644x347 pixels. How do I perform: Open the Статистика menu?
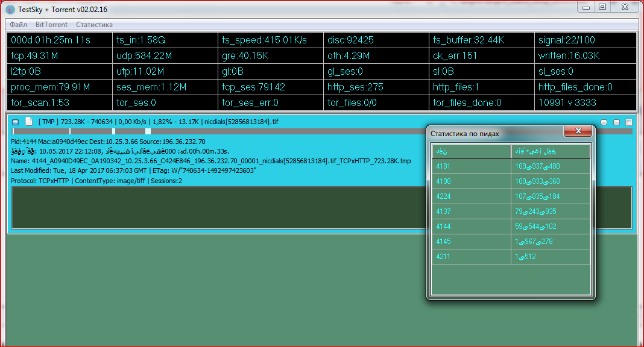click(94, 25)
